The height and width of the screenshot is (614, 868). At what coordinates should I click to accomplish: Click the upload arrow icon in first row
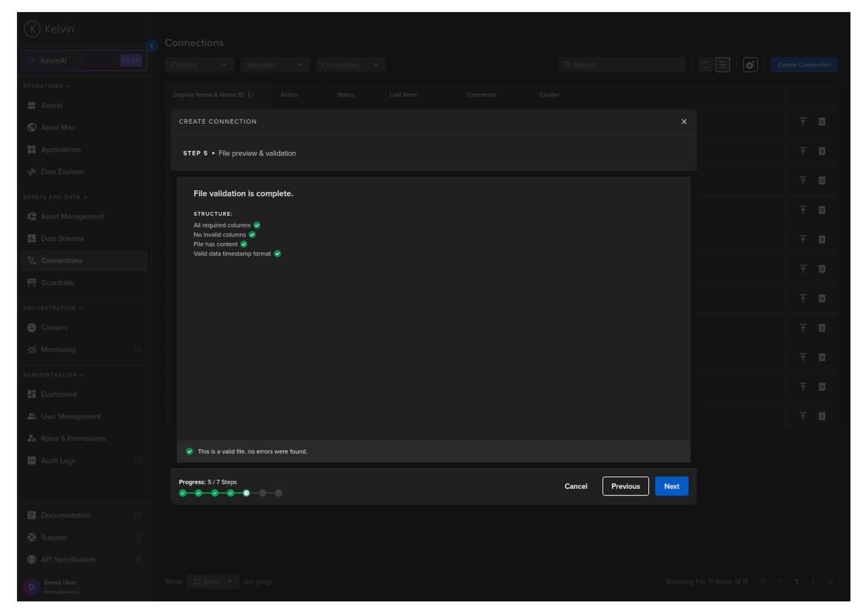(x=803, y=122)
